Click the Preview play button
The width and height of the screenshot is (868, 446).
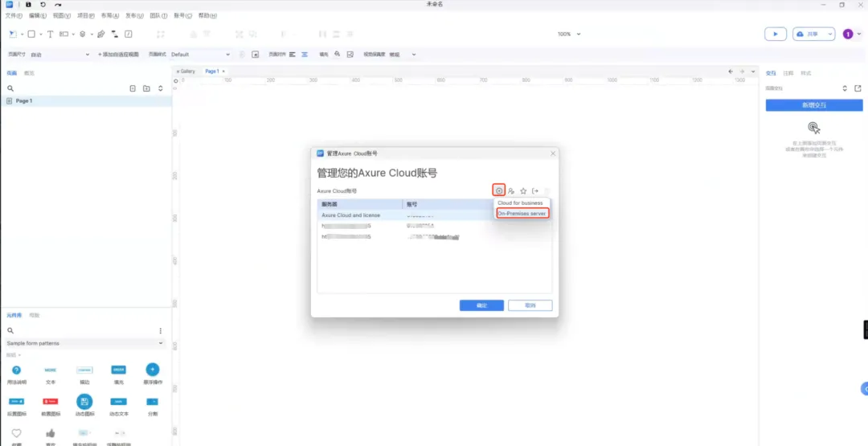(x=776, y=34)
